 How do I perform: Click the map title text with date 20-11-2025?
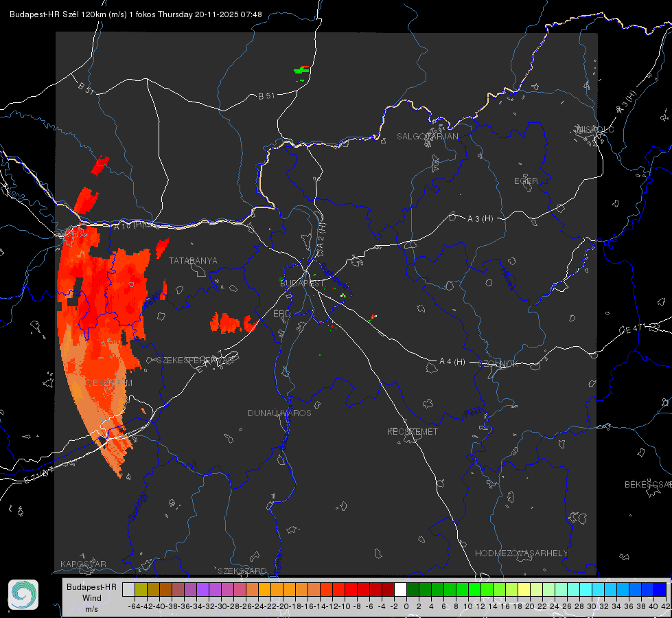point(135,14)
